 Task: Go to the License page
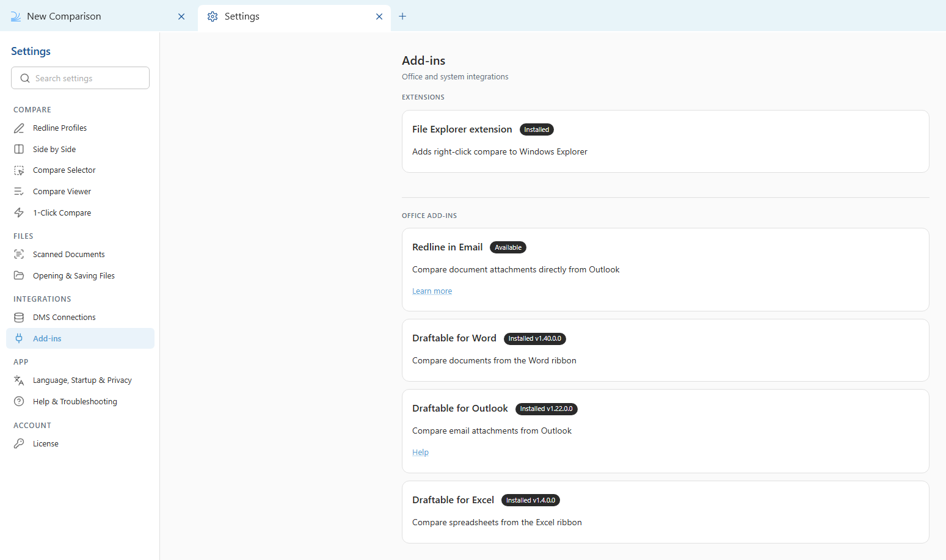tap(80, 444)
